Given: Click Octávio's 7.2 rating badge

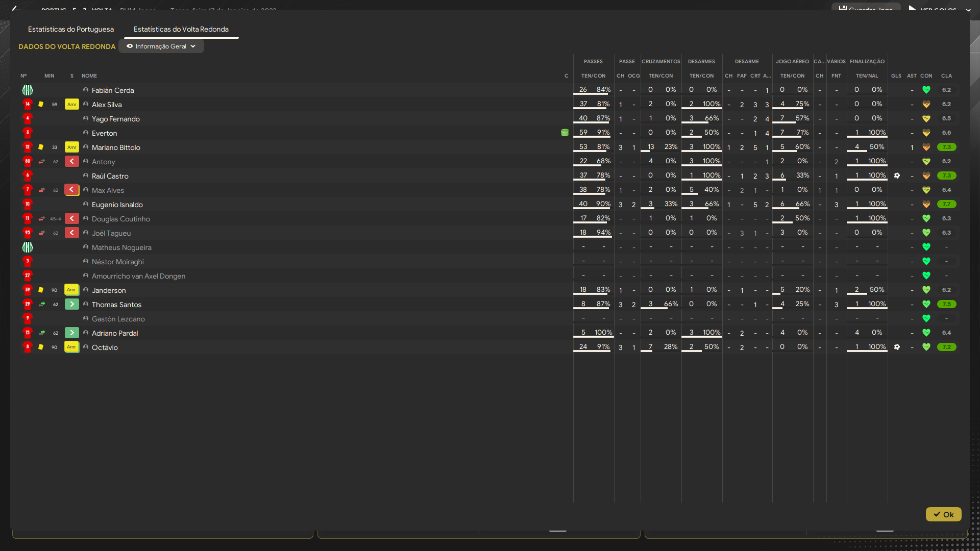Looking at the screenshot, I should click(947, 347).
